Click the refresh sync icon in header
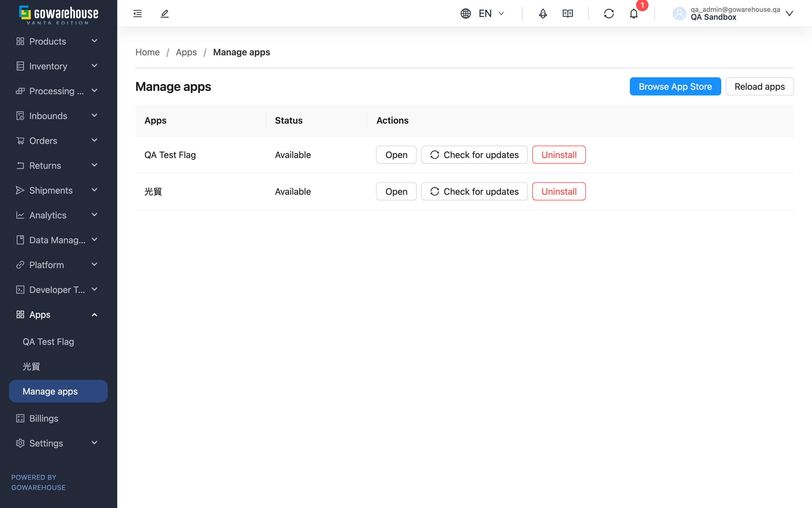 (609, 14)
